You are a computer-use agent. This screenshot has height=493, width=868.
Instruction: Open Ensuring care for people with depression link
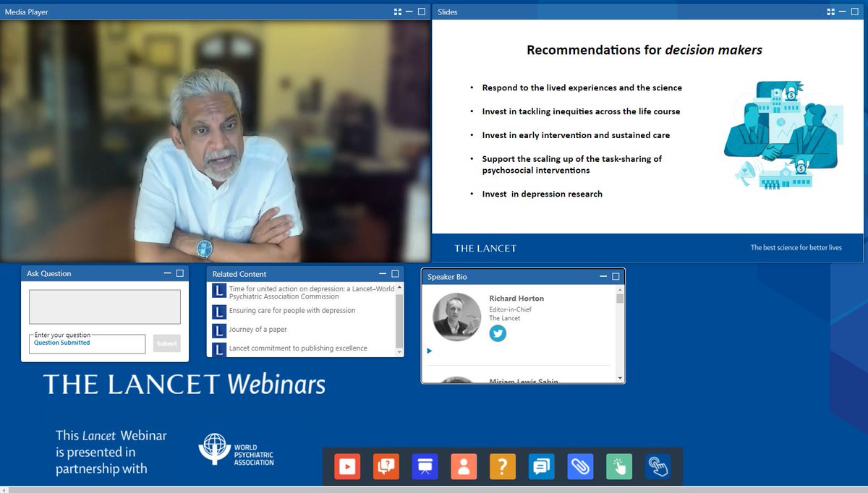click(x=292, y=311)
